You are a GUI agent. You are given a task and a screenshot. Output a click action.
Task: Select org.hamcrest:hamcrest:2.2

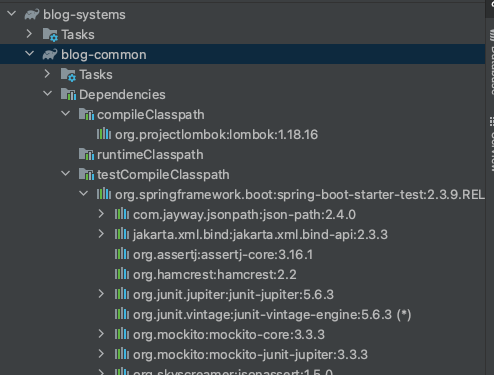215,275
